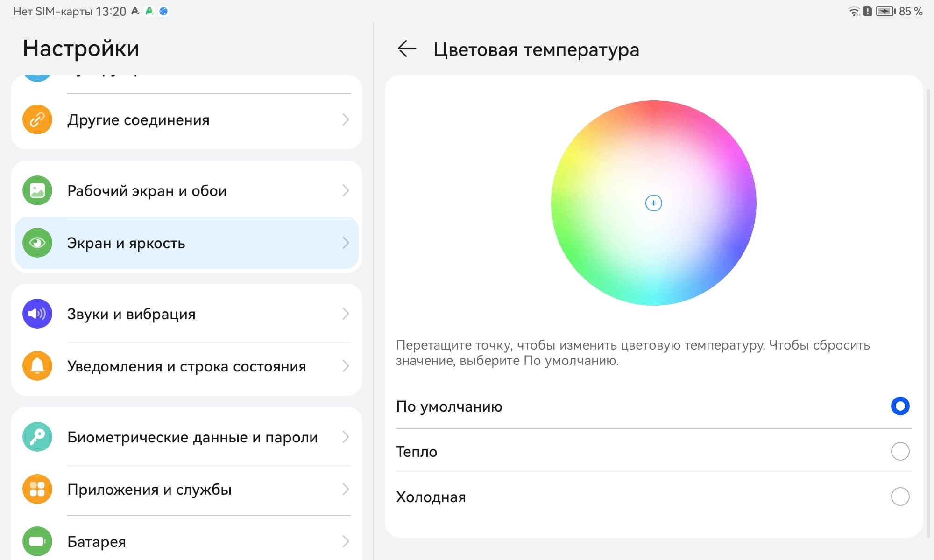934x560 pixels.
Task: Open 'Уведомления и строка состояния' settings
Action: [x=187, y=366]
